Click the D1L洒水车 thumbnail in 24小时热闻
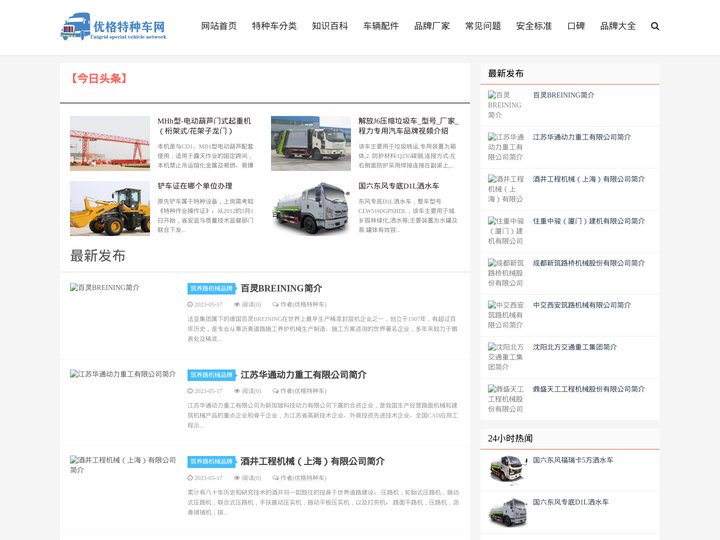This screenshot has width=720, height=540. click(x=507, y=512)
